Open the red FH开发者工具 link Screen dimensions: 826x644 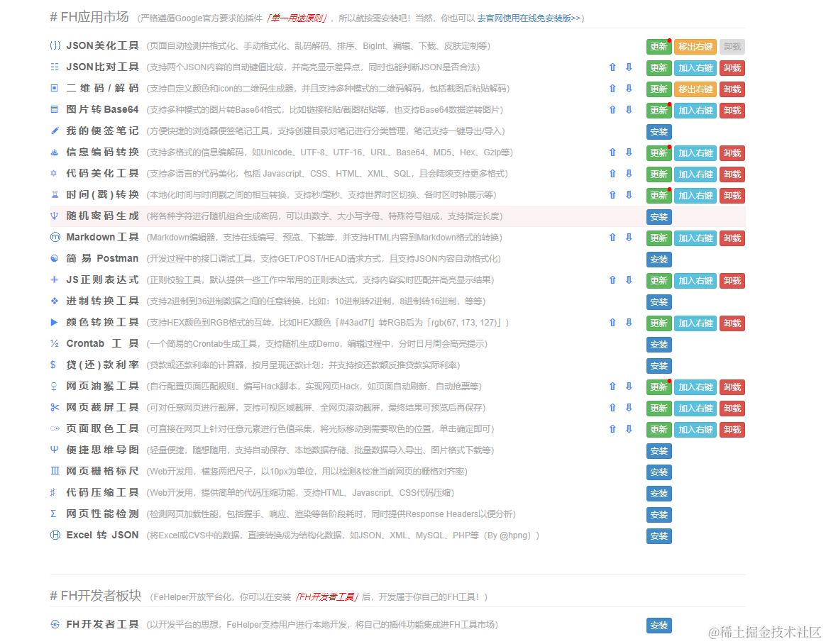pyautogui.click(x=326, y=596)
